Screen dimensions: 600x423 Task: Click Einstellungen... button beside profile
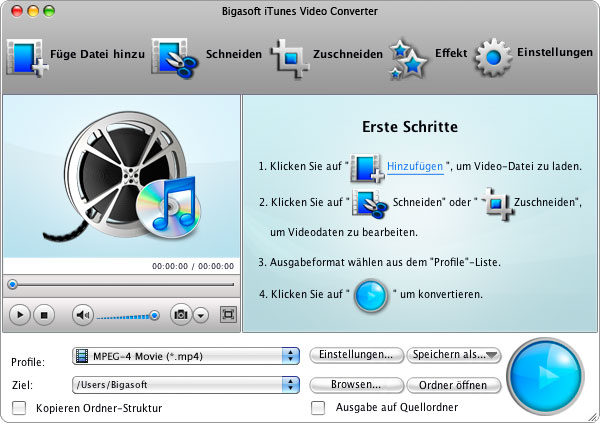(x=356, y=354)
